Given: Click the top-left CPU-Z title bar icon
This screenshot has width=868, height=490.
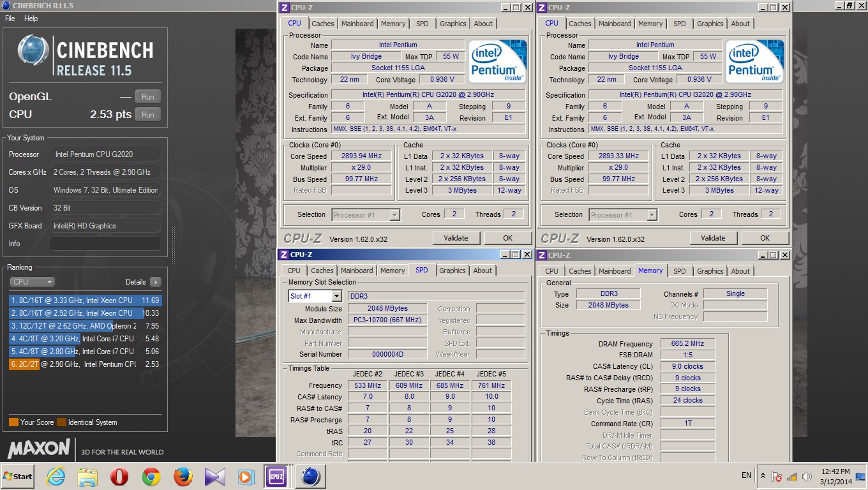Looking at the screenshot, I should click(284, 8).
